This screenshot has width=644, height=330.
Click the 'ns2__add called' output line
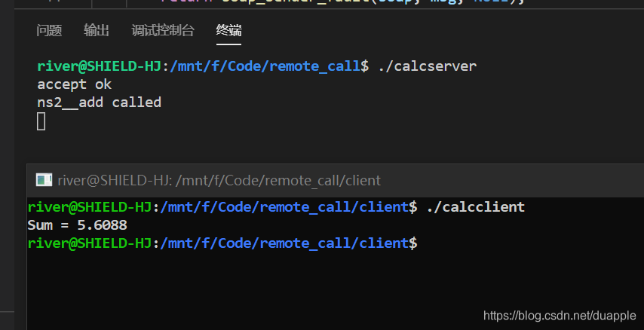(99, 102)
